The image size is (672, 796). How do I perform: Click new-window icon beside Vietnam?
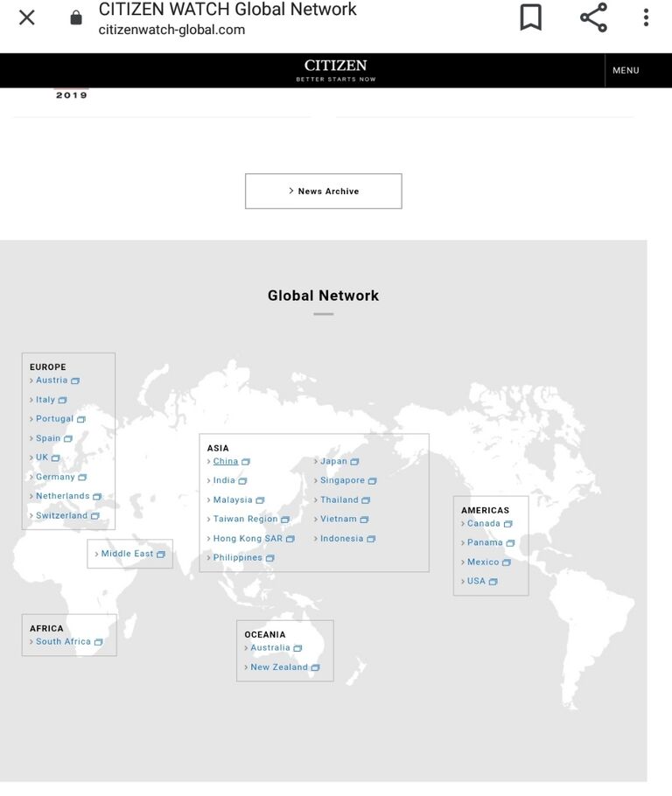click(364, 520)
